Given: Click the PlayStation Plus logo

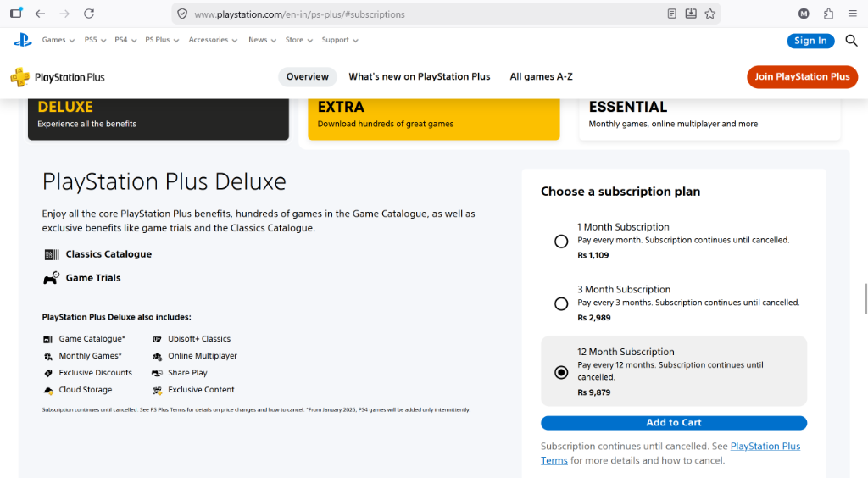Looking at the screenshot, I should [58, 77].
